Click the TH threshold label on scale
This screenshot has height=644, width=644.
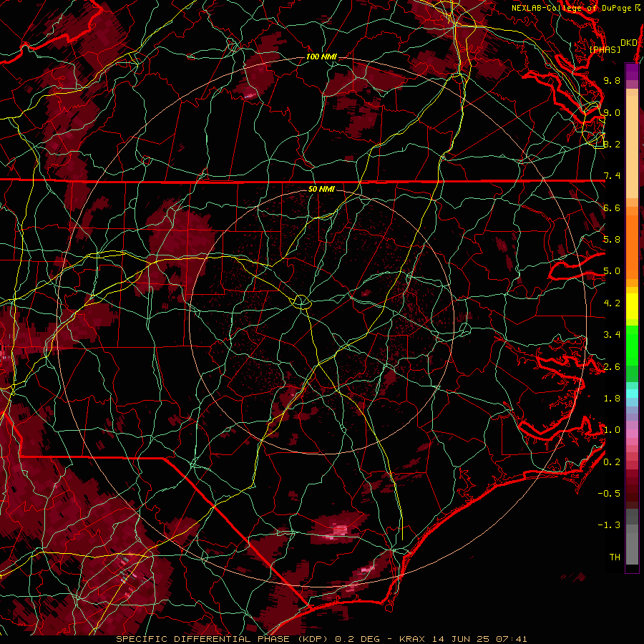(615, 557)
